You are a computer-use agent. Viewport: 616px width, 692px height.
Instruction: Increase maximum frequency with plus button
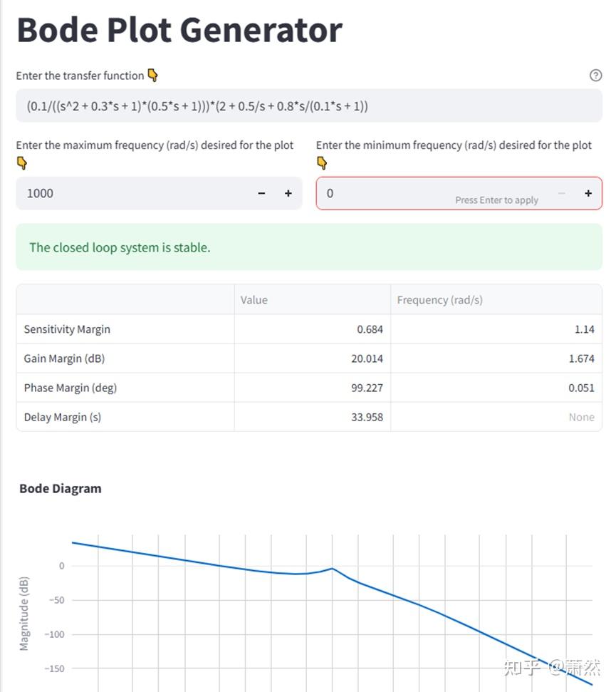coord(288,193)
